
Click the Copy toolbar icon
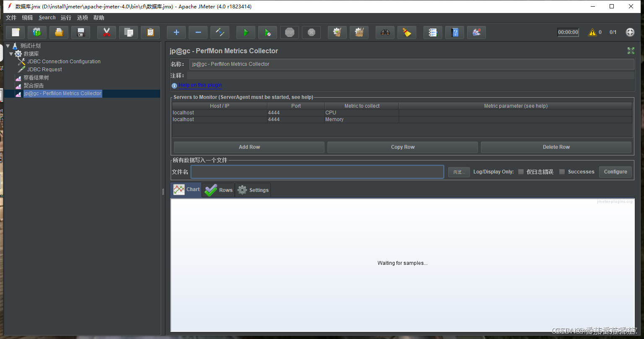[x=129, y=32]
